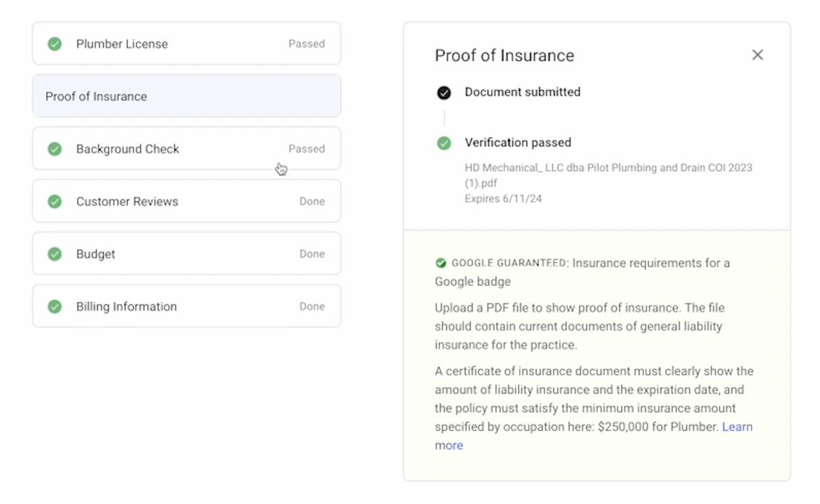
Task: Click the paragraph starting 'Upload a PDF file'
Action: (x=580, y=326)
